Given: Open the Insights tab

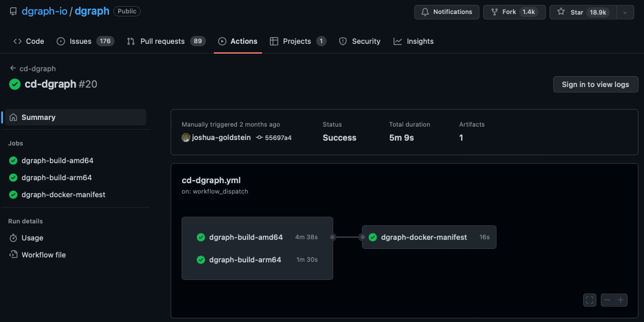Looking at the screenshot, I should coord(414,41).
